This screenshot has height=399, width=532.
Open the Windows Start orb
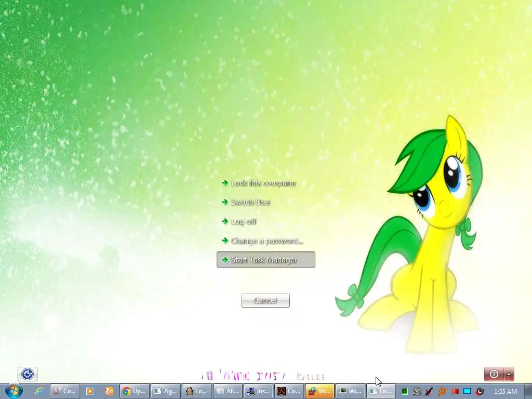pos(14,391)
